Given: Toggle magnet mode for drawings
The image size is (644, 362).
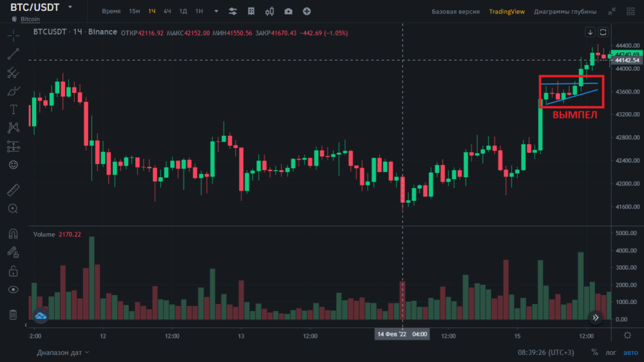Looking at the screenshot, I should (13, 233).
